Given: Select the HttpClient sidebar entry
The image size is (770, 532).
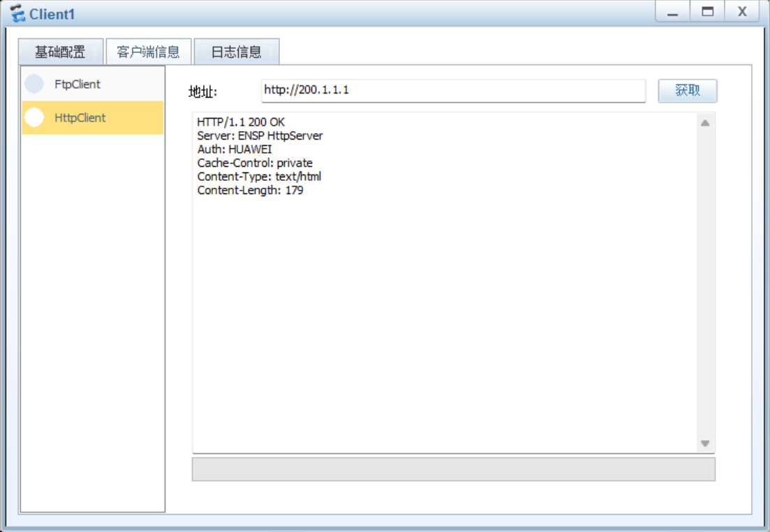Looking at the screenshot, I should pos(92,117).
